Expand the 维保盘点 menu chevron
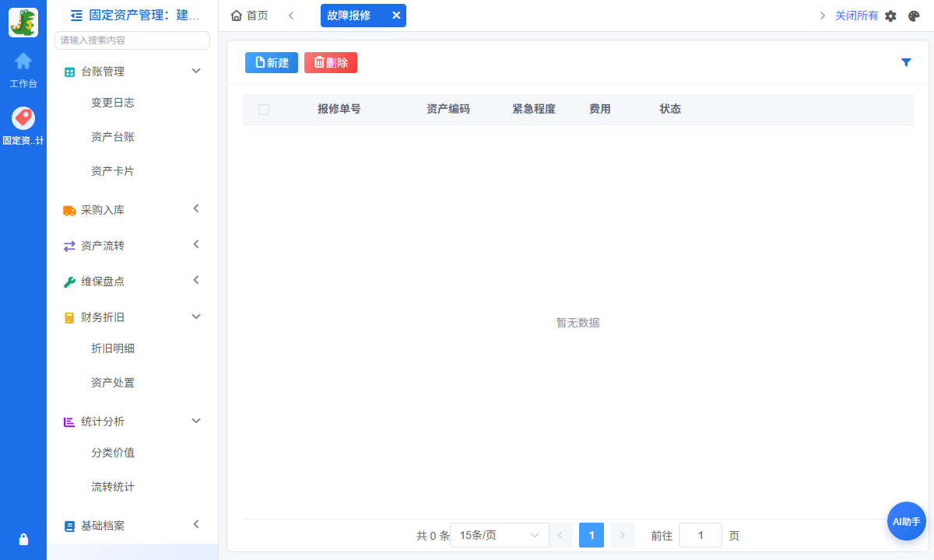 coord(196,280)
